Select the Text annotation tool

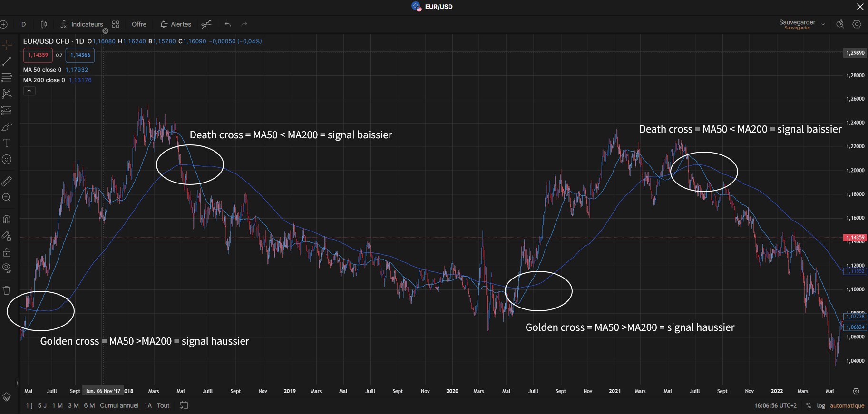tap(7, 143)
